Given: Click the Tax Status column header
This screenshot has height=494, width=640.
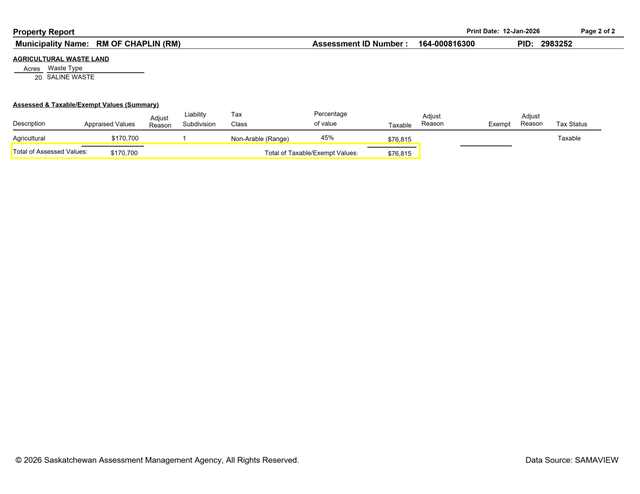Looking at the screenshot, I should pos(571,124).
